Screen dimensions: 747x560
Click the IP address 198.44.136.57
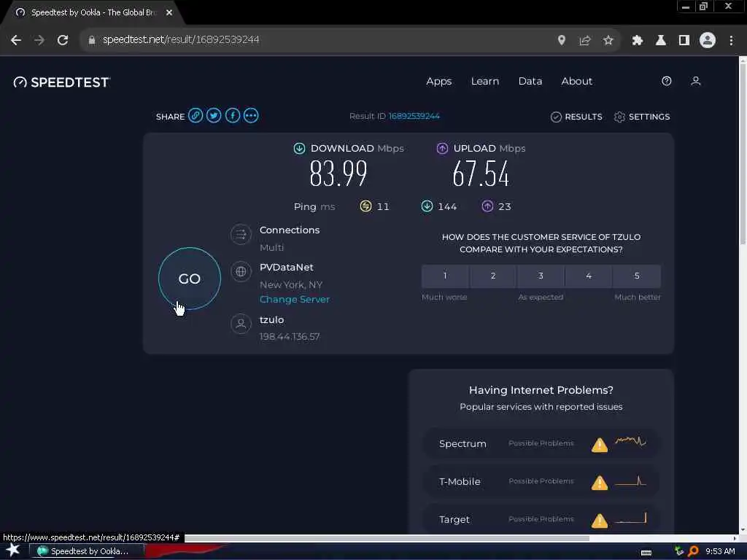point(290,337)
